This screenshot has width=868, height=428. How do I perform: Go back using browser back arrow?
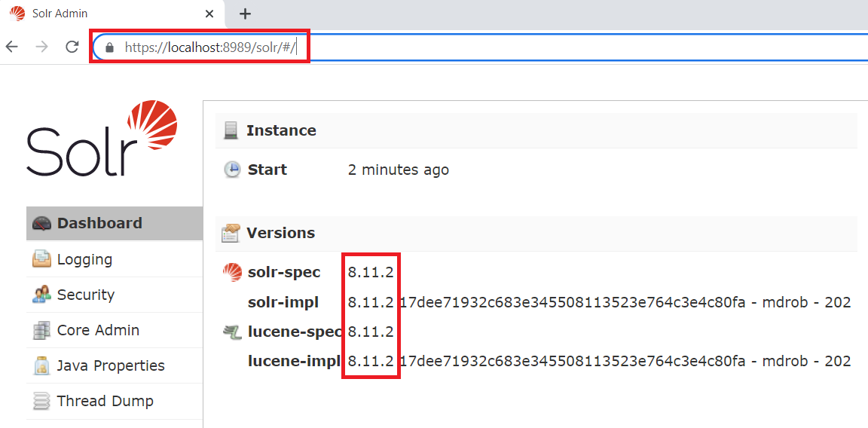pyautogui.click(x=12, y=47)
